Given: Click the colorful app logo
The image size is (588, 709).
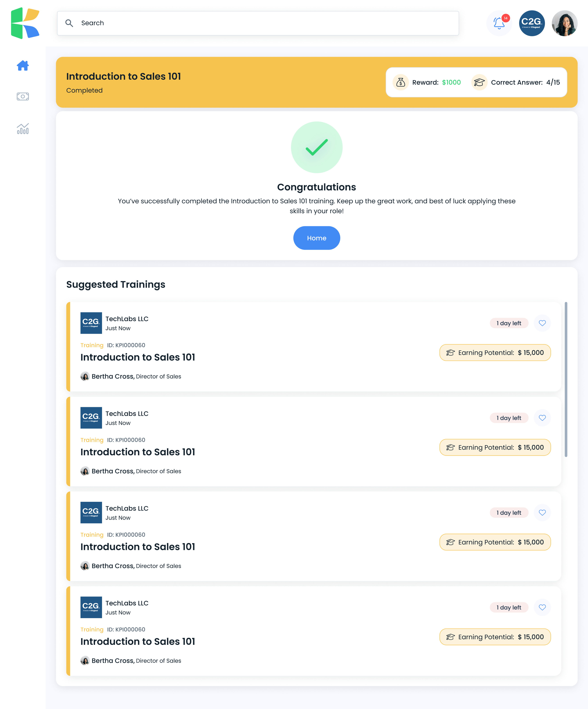Looking at the screenshot, I should 25,23.
